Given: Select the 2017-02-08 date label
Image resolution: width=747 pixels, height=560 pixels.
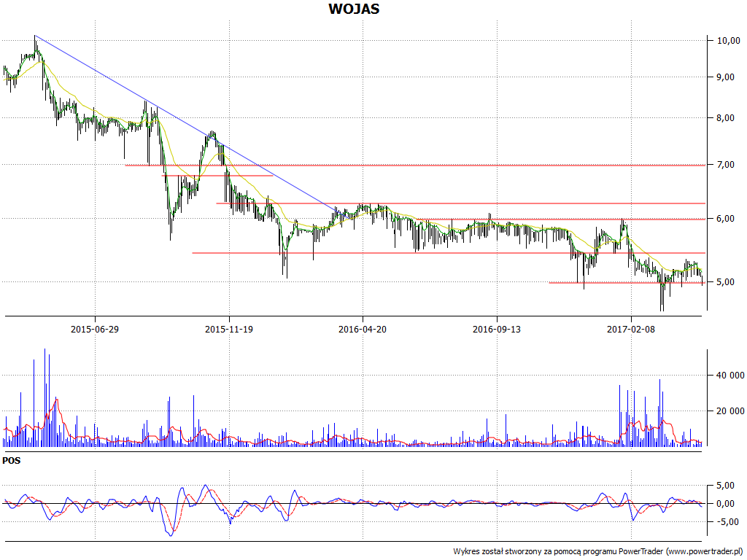Looking at the screenshot, I should pos(631,329).
